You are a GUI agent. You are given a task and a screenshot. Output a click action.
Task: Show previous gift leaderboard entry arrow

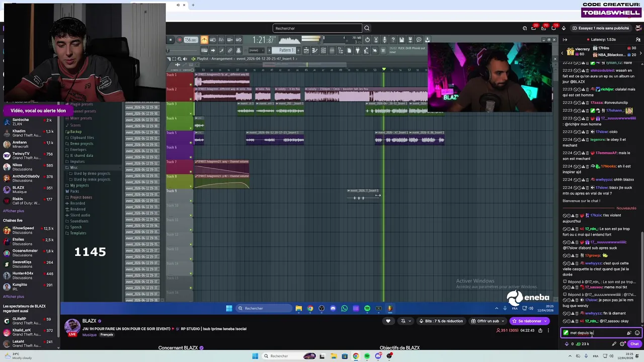tap(562, 53)
